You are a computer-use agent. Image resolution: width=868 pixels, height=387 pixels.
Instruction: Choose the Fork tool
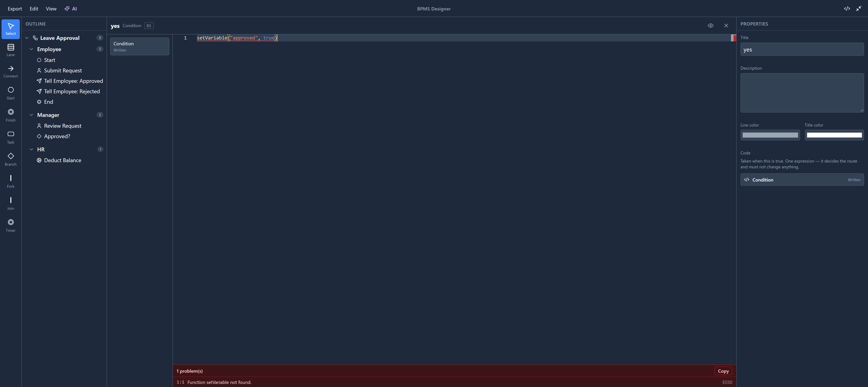[x=10, y=181]
